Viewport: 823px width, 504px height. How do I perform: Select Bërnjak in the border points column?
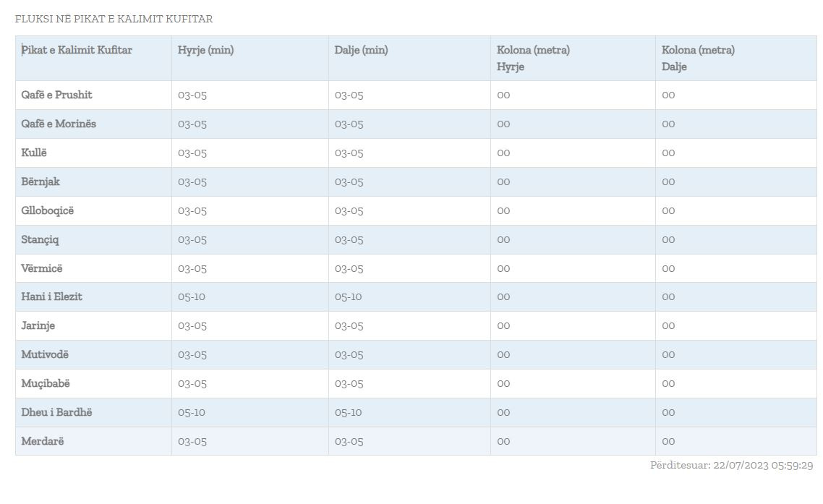pos(40,181)
